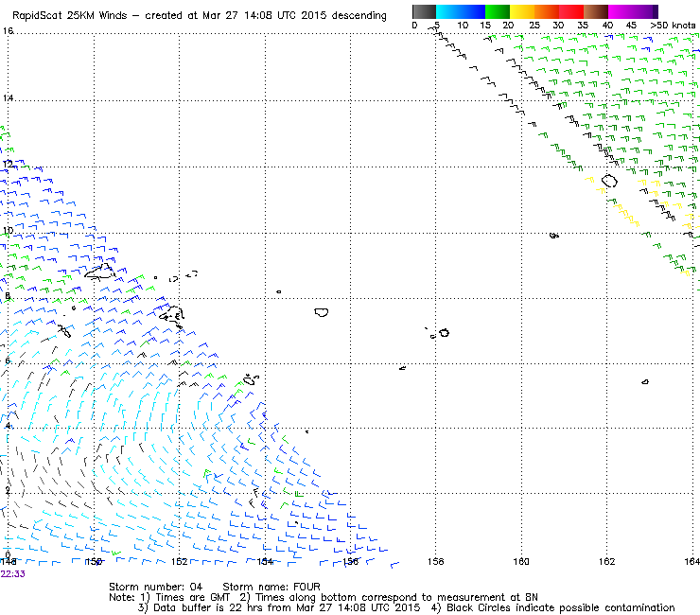Click the latitude label '12'

click(8, 164)
